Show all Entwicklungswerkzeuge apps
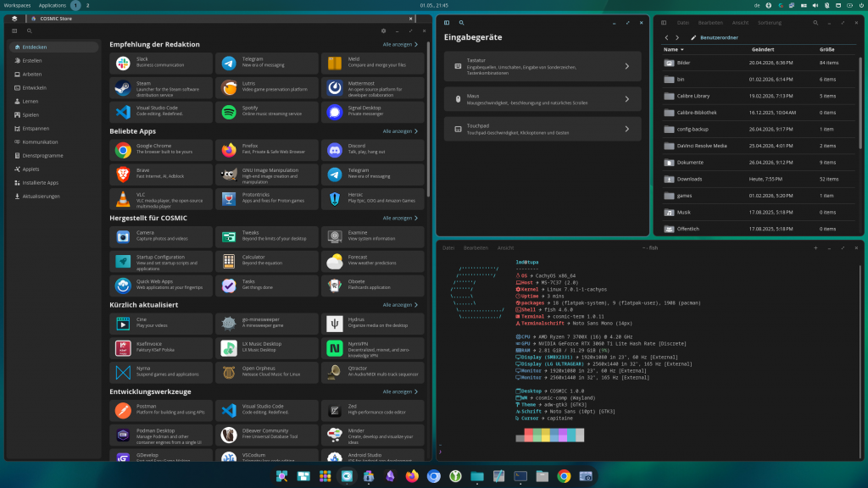The image size is (868, 488). tap(400, 391)
